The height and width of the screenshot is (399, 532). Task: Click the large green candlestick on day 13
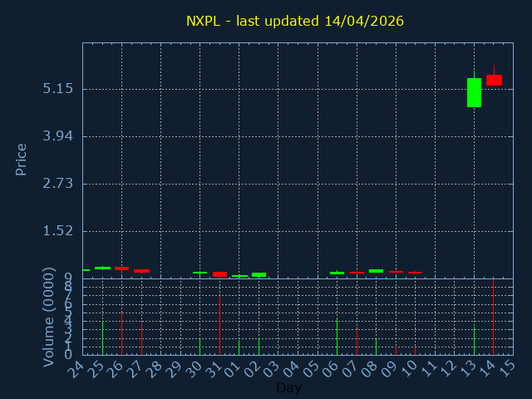tap(474, 92)
